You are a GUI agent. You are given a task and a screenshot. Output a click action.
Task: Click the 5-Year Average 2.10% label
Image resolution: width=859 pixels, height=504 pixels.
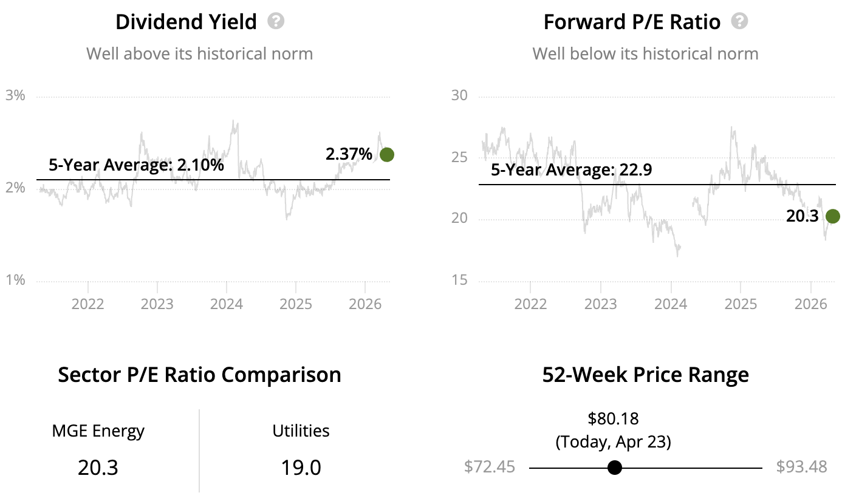click(136, 165)
